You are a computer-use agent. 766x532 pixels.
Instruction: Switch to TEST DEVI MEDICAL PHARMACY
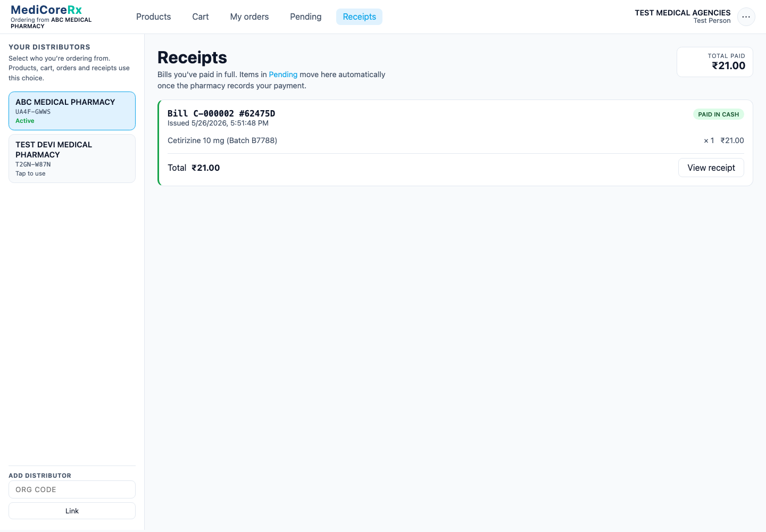pyautogui.click(x=72, y=159)
